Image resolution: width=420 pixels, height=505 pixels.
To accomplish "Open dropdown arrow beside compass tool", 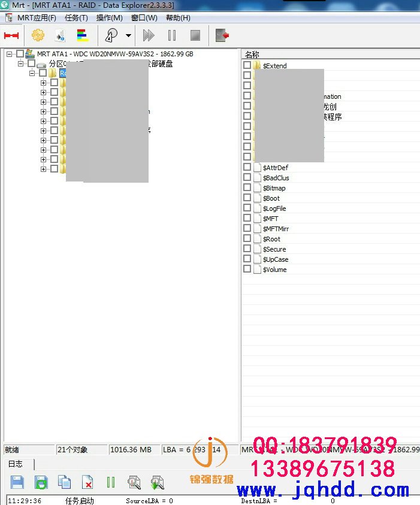I will tap(128, 35).
